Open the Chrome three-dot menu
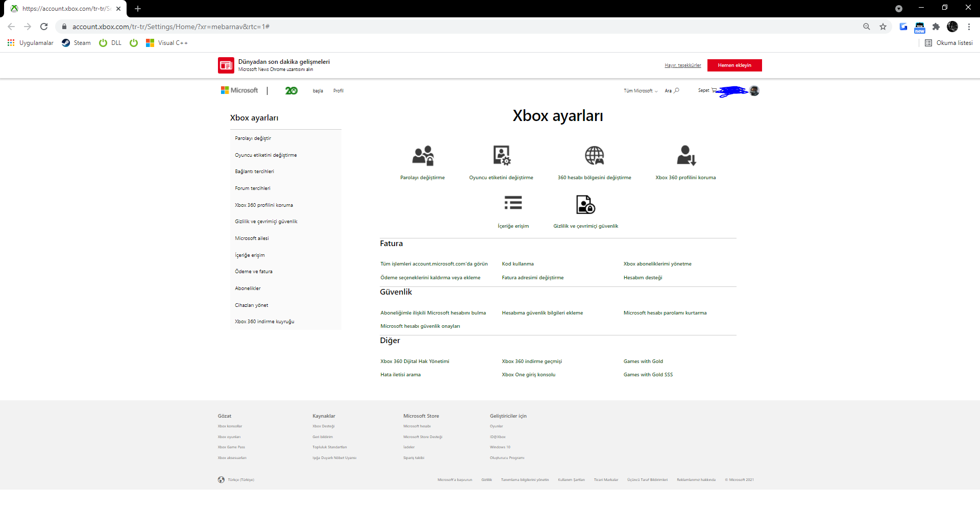The width and height of the screenshot is (980, 531). 969,27
